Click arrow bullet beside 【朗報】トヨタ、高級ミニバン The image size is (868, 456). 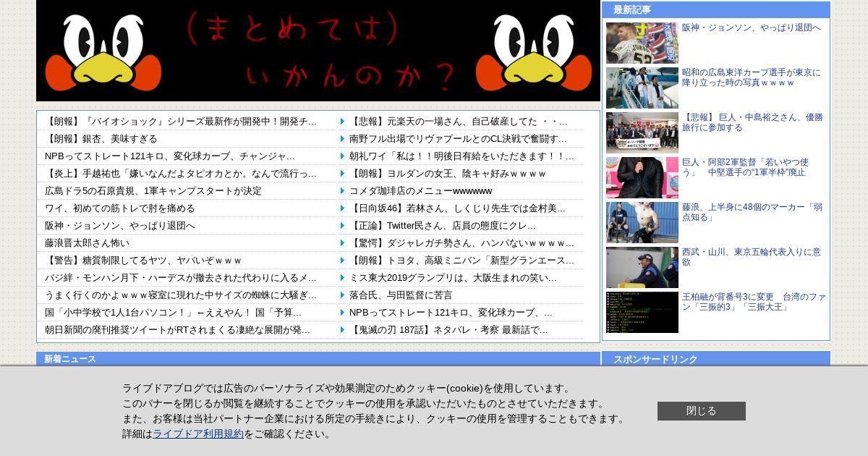343,261
